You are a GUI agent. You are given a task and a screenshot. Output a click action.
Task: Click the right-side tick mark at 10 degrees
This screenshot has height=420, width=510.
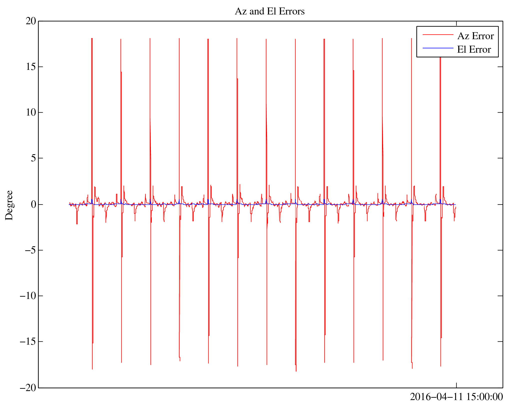500,113
